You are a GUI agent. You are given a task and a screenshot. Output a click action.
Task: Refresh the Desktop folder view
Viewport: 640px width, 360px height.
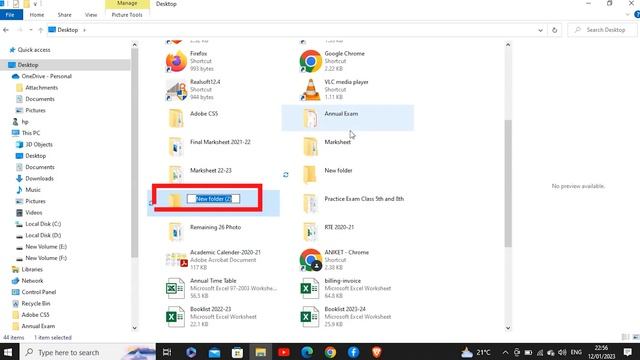pyautogui.click(x=554, y=30)
